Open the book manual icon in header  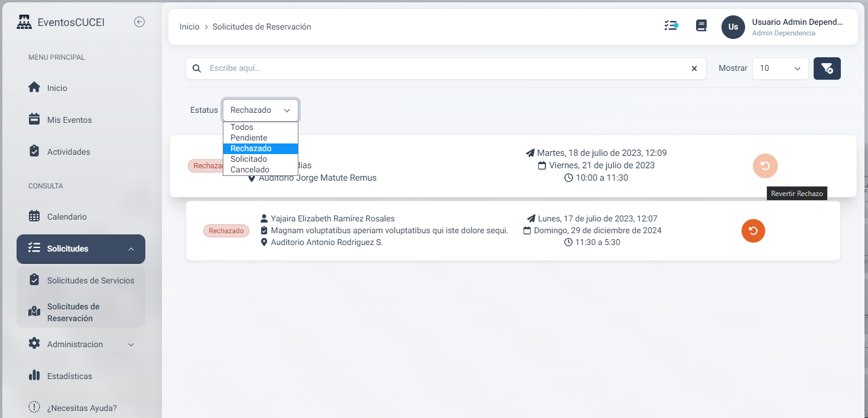[701, 26]
